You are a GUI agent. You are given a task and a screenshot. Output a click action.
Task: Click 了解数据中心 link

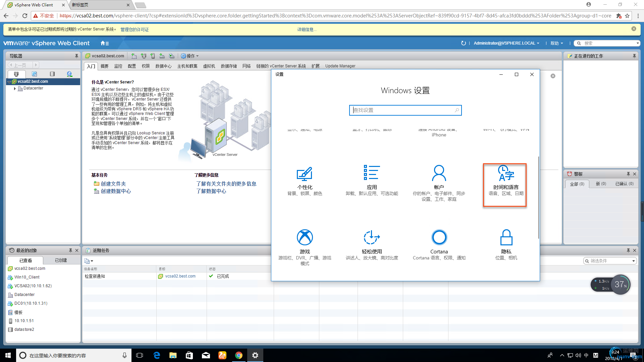[x=211, y=191]
